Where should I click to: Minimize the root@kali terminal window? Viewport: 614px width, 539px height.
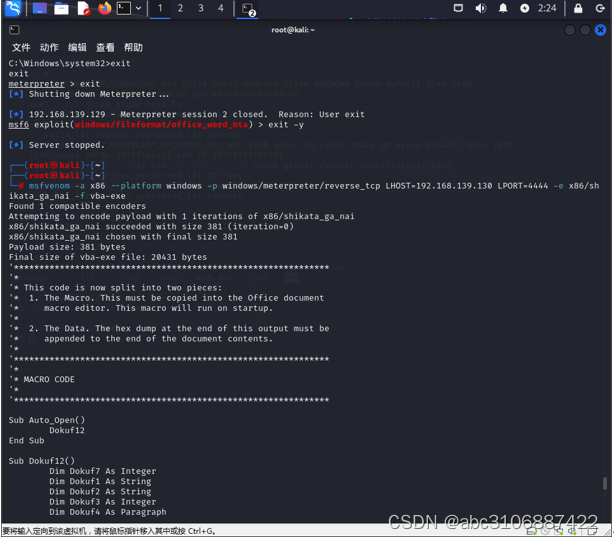click(x=570, y=30)
